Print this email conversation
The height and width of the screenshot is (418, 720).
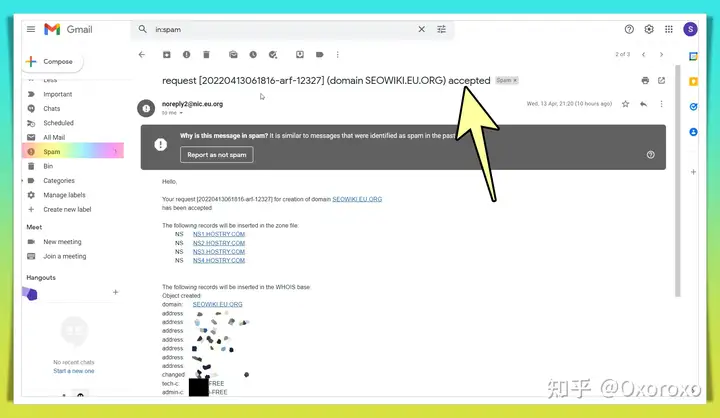click(645, 81)
